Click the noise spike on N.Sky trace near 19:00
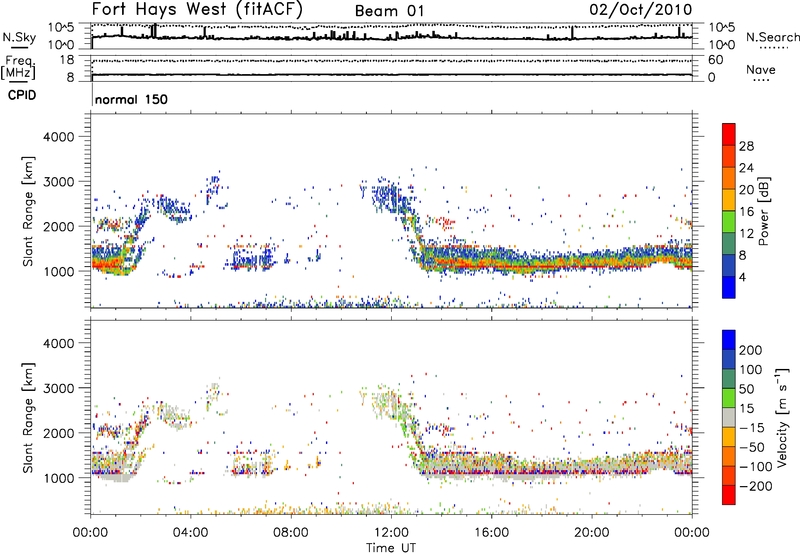The image size is (800, 554). coord(572,32)
